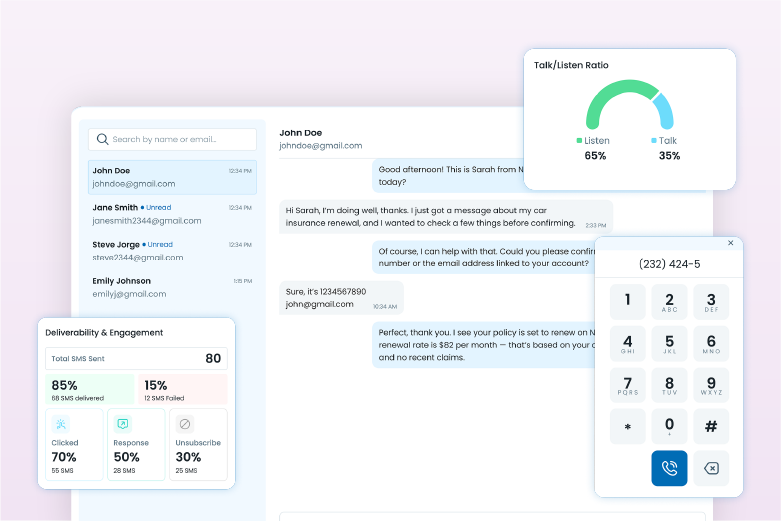Open Jane Smith unread conversation
This screenshot has height=521, width=781.
172,214
